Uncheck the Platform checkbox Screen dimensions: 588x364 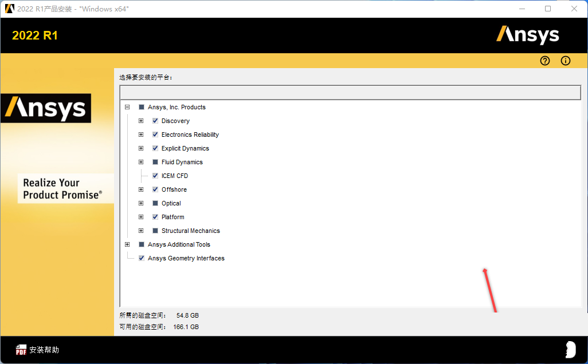[x=155, y=217]
